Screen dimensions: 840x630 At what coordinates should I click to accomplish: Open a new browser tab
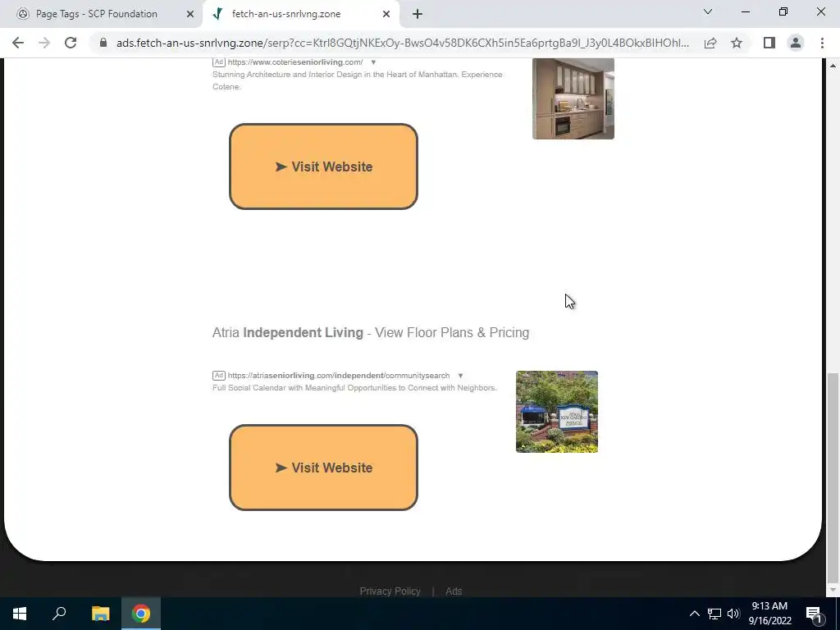418,14
